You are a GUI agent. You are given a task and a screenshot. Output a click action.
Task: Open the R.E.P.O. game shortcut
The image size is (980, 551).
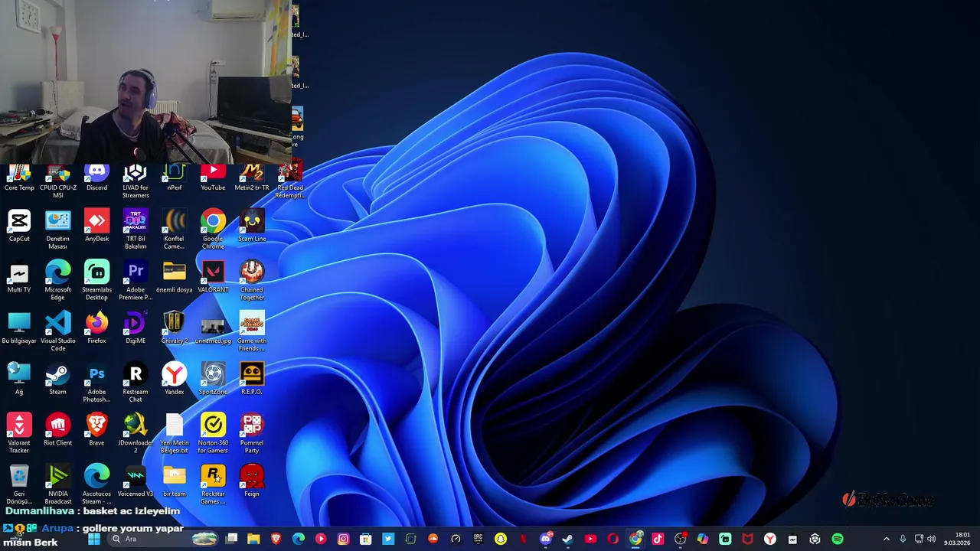click(x=252, y=380)
